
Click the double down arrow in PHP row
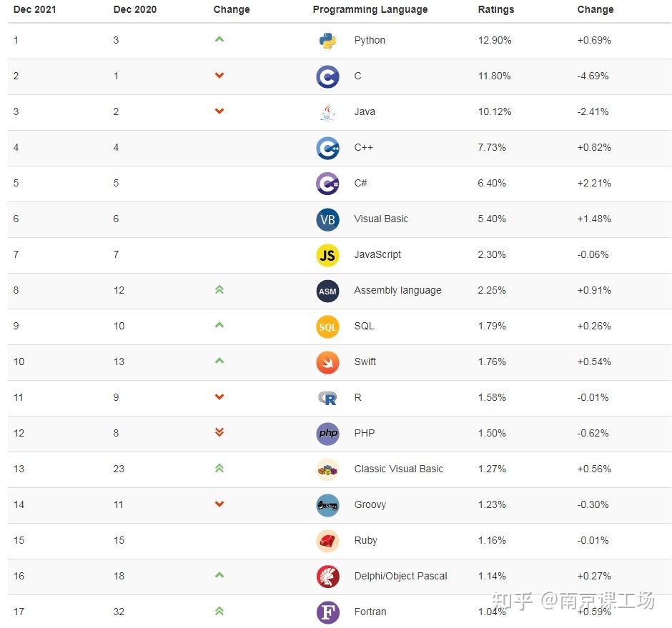(x=219, y=432)
